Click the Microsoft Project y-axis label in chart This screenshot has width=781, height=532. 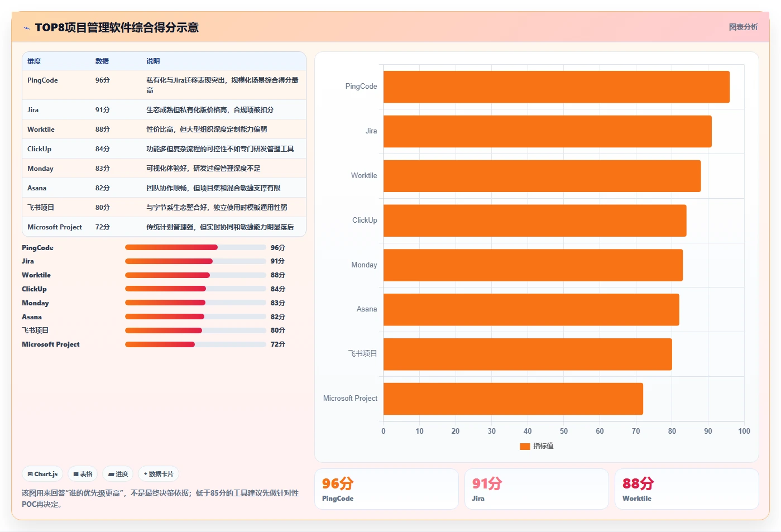(350, 399)
